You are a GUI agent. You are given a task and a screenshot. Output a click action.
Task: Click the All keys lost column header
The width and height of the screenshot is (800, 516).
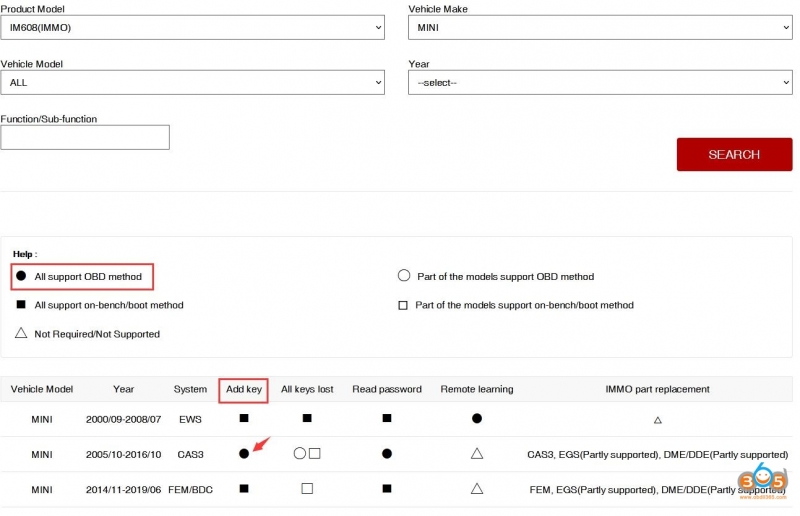point(307,389)
